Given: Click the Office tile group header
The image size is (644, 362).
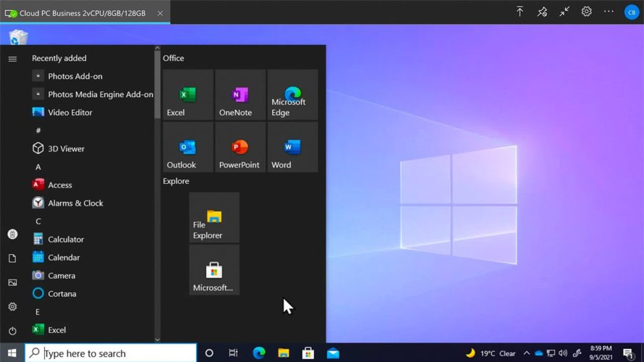Looking at the screenshot, I should (x=174, y=58).
